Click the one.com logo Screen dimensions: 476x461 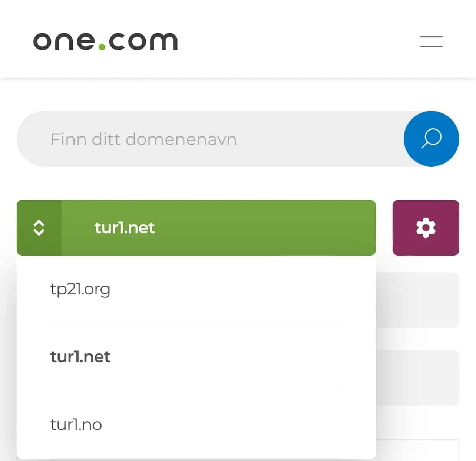[x=105, y=41]
